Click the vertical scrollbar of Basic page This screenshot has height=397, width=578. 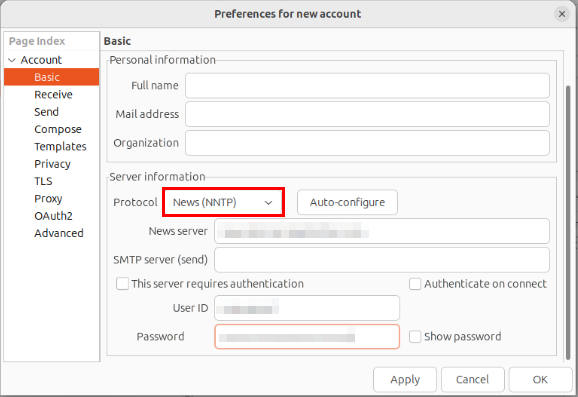pyautogui.click(x=568, y=222)
